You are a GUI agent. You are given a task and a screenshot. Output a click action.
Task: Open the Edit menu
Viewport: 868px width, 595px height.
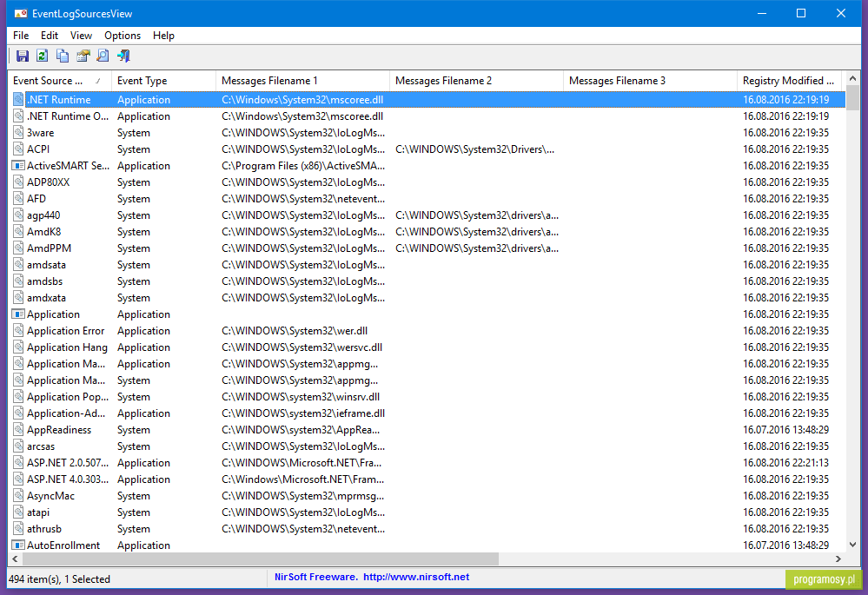pyautogui.click(x=50, y=36)
